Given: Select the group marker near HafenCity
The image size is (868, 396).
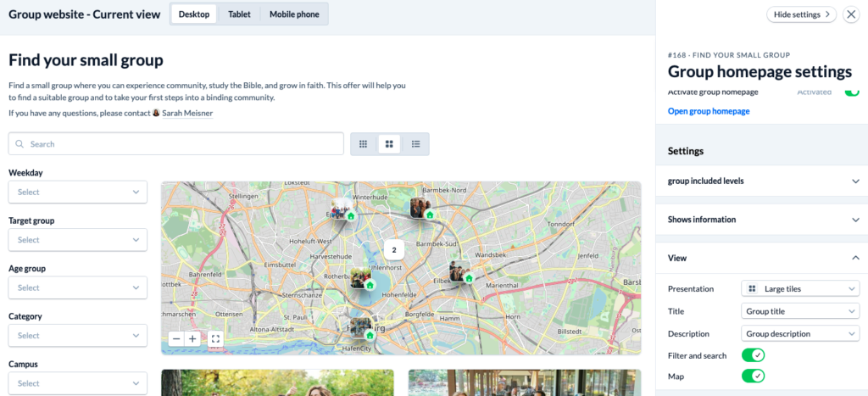Looking at the screenshot, I should coord(363,329).
